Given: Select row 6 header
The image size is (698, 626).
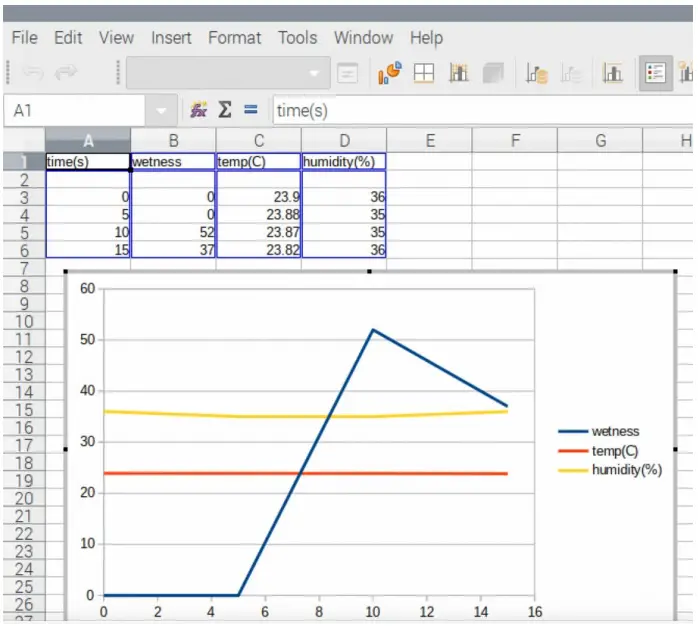Looking at the screenshot, I should [x=24, y=250].
